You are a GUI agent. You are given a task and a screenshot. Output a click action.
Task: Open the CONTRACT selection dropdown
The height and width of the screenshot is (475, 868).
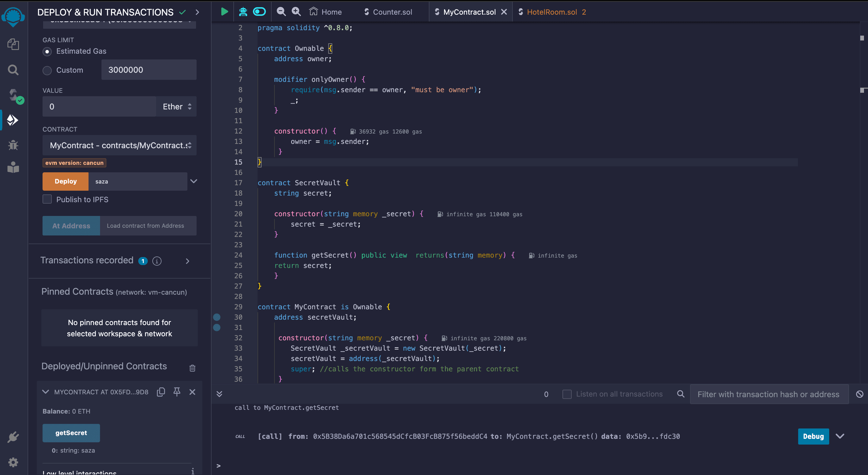[120, 145]
